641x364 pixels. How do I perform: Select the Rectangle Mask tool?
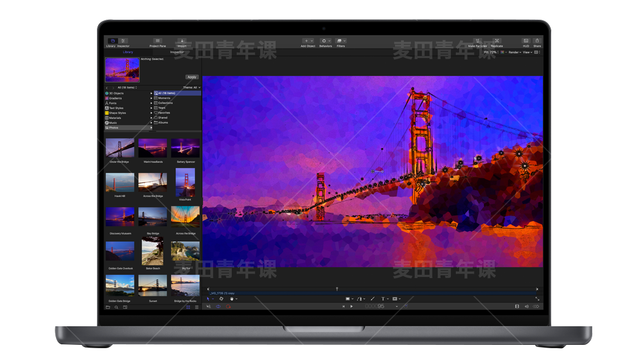pyautogui.click(x=395, y=299)
